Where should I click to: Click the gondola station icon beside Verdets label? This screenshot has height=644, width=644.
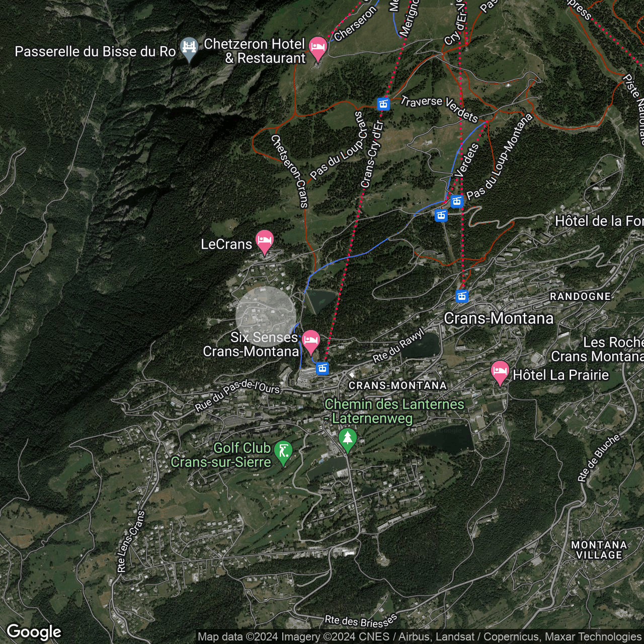click(457, 201)
